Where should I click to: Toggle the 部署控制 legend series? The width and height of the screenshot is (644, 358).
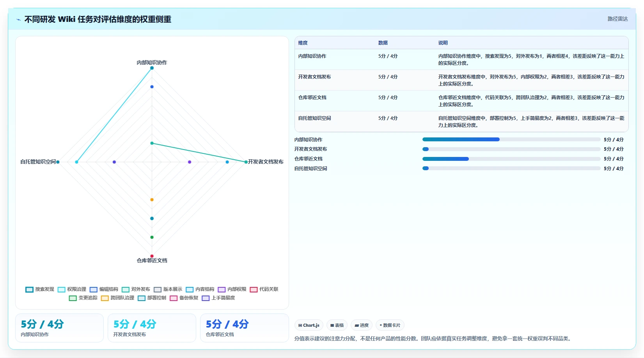(152, 298)
